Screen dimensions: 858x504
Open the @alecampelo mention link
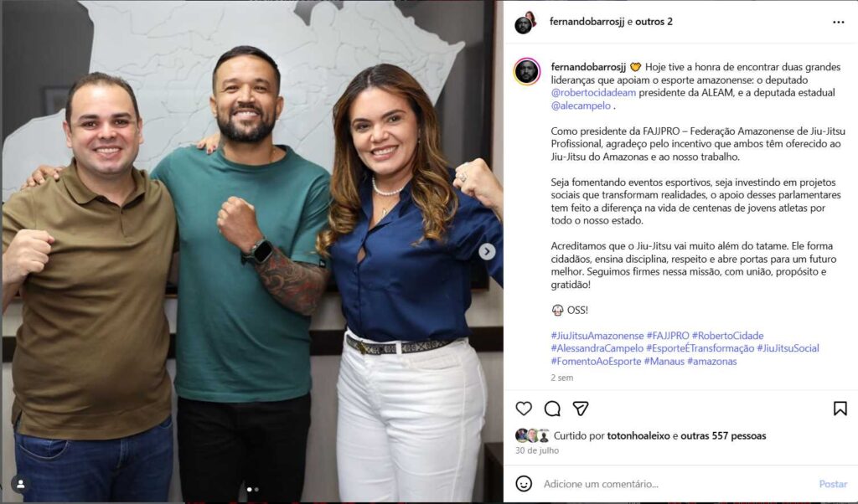(581, 106)
